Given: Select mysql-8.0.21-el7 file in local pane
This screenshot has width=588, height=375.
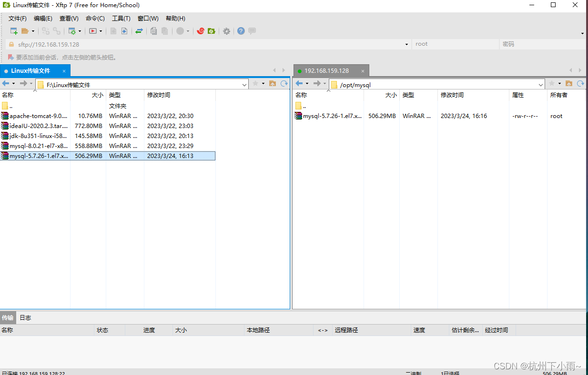Looking at the screenshot, I should 108,146.
